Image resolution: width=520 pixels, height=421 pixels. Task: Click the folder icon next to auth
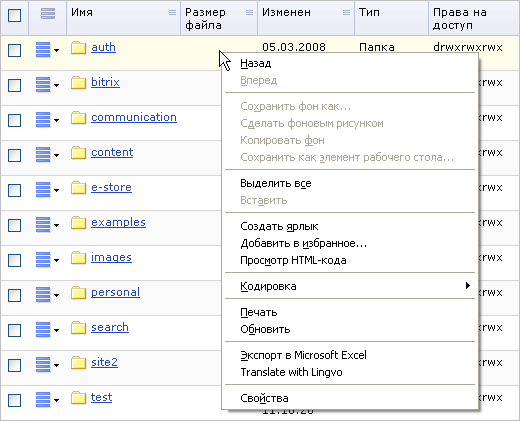tap(78, 48)
